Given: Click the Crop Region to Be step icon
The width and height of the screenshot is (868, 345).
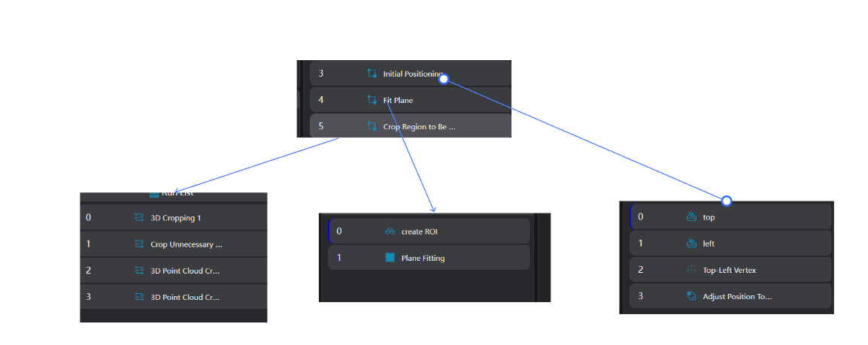Looking at the screenshot, I should 372,126.
